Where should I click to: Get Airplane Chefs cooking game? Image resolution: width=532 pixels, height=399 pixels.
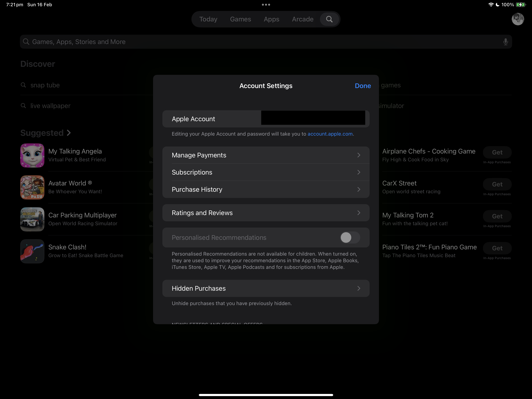497,152
